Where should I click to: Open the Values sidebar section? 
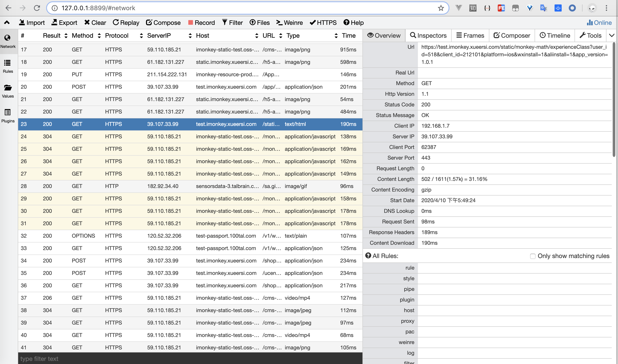pos(8,91)
